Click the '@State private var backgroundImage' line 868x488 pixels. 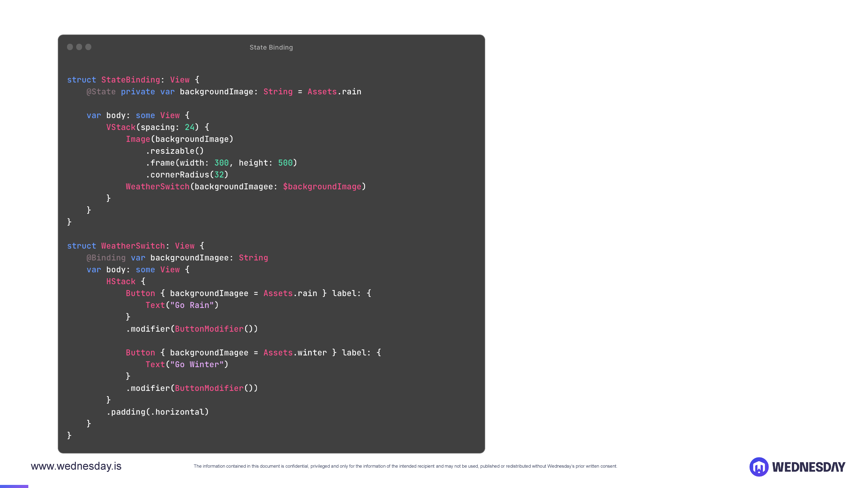tap(224, 92)
